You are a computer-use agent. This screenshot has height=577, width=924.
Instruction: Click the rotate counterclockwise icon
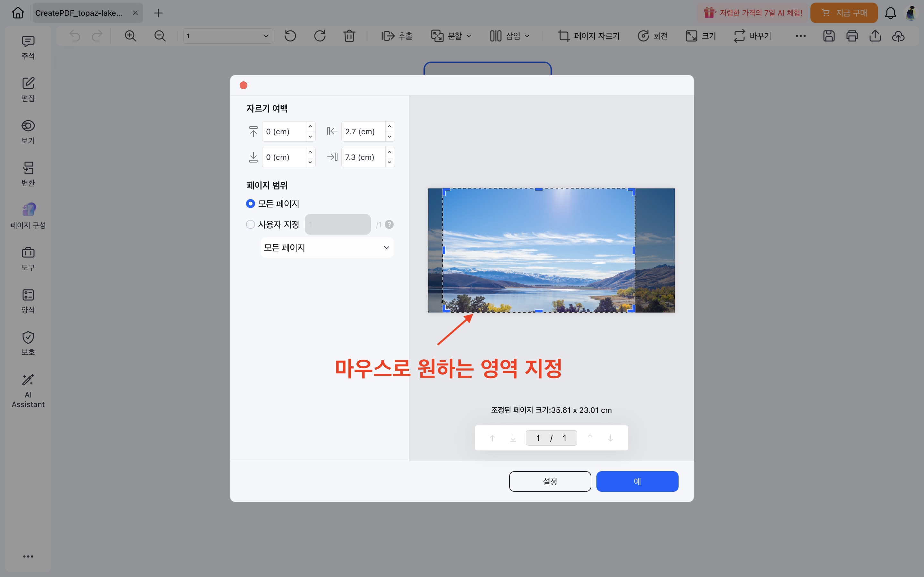click(x=290, y=36)
